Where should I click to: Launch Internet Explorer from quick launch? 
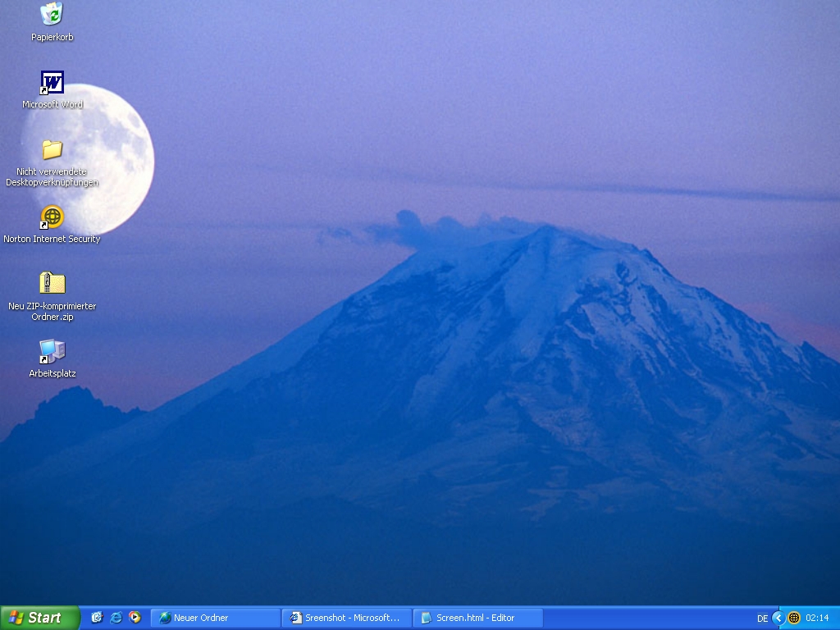[116, 618]
